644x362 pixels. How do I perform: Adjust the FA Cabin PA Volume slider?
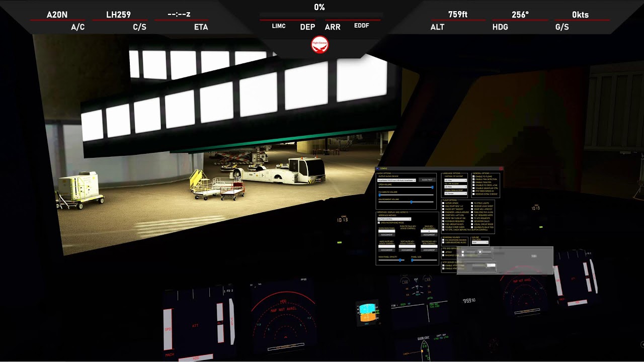(x=406, y=195)
